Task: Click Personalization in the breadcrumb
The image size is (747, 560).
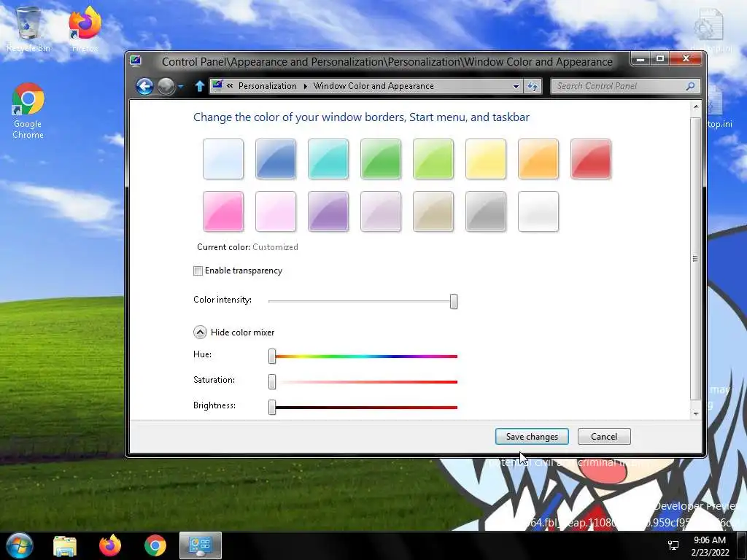Action: tap(267, 86)
